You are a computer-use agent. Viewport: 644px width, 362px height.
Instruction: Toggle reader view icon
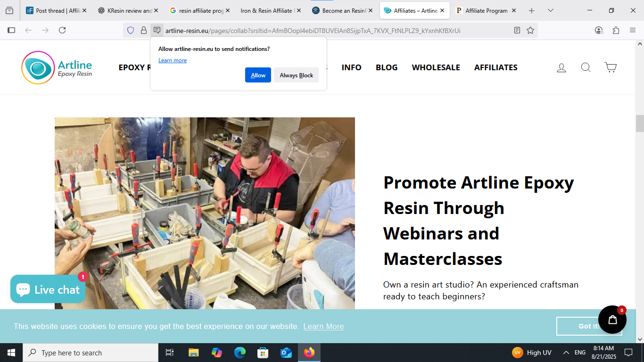517,30
